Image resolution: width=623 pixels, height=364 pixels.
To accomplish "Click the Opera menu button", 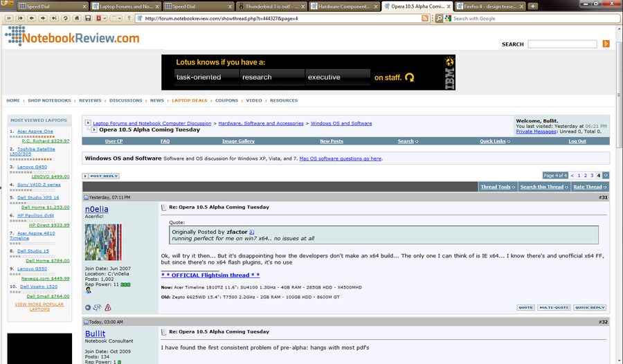I will pos(7,4).
